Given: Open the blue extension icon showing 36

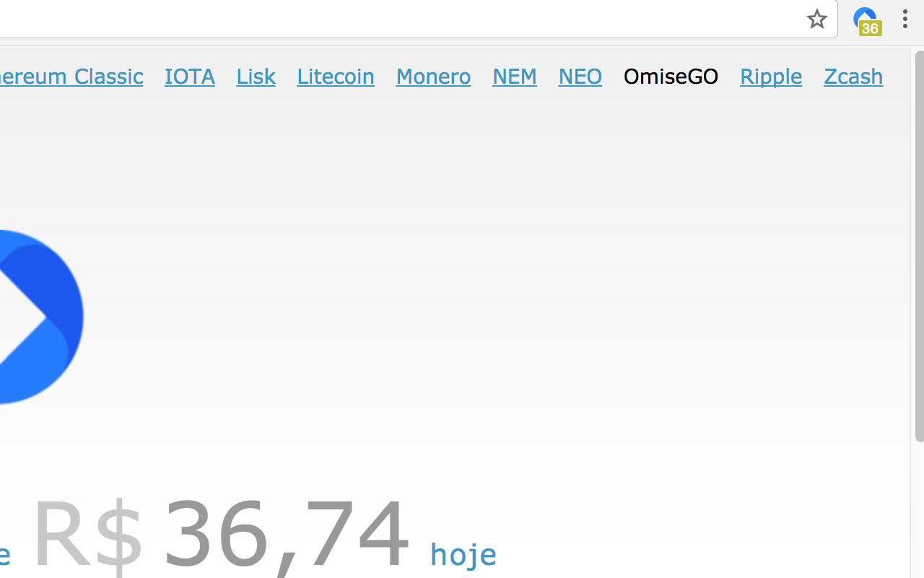Looking at the screenshot, I should pos(866,20).
